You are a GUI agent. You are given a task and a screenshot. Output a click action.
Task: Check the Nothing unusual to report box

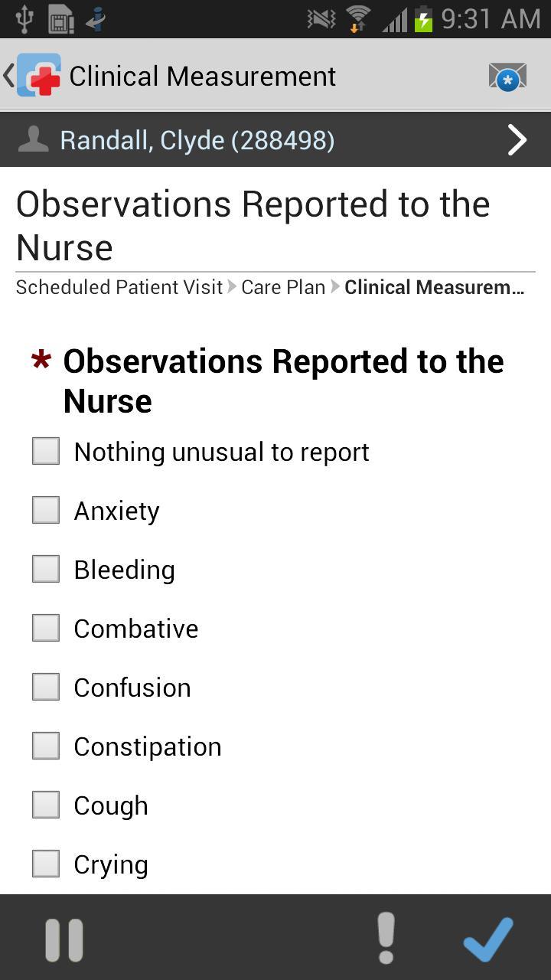(46, 451)
